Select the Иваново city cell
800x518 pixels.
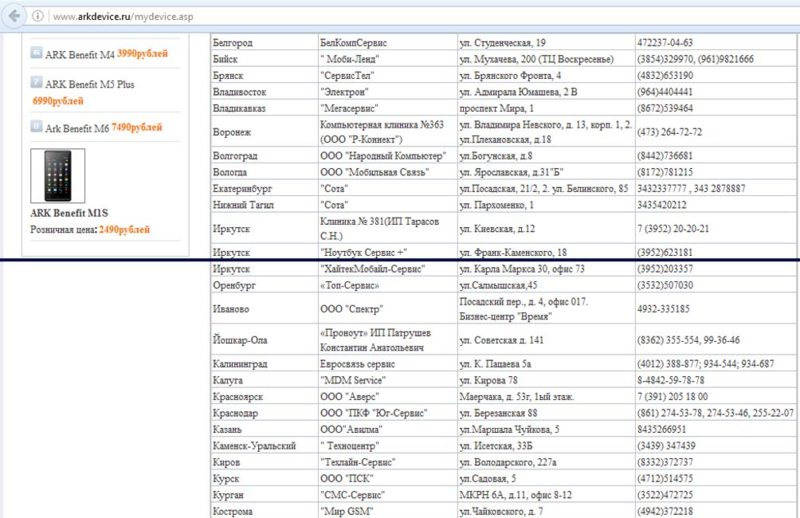pyautogui.click(x=264, y=309)
